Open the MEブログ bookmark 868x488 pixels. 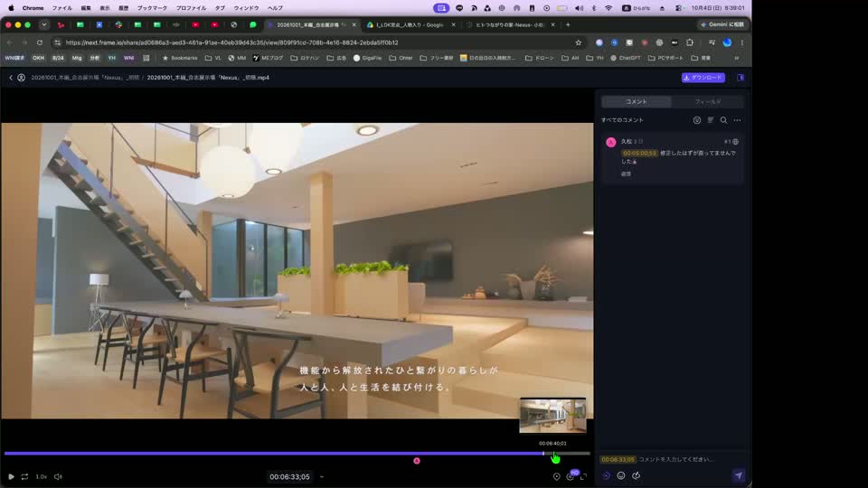coord(268,58)
